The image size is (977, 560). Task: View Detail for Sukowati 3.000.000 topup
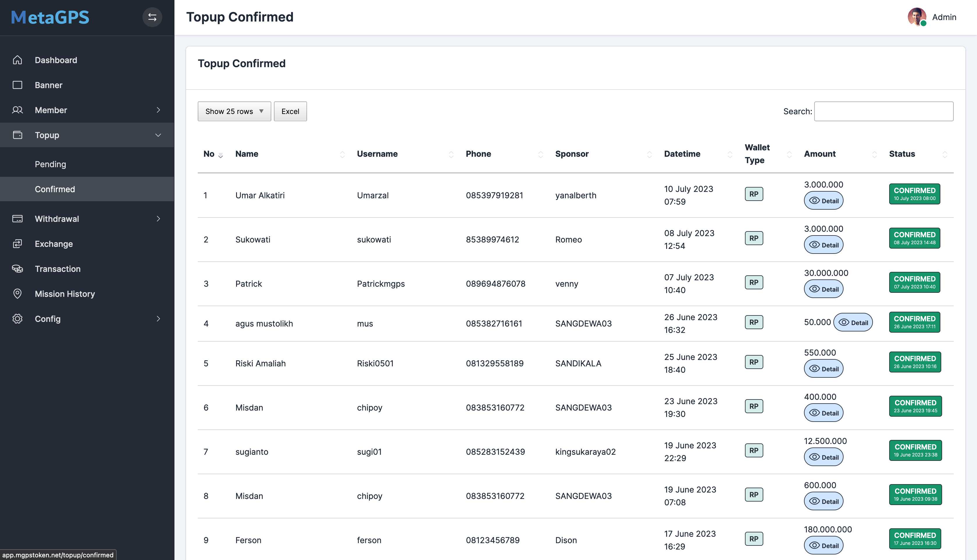coord(823,245)
